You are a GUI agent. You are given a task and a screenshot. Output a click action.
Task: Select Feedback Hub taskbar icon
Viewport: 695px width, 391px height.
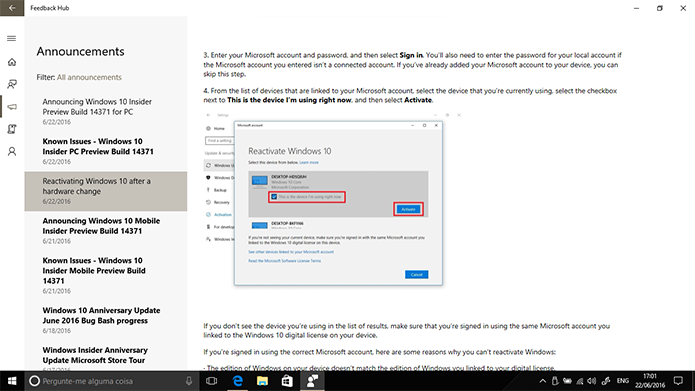pyautogui.click(x=312, y=381)
